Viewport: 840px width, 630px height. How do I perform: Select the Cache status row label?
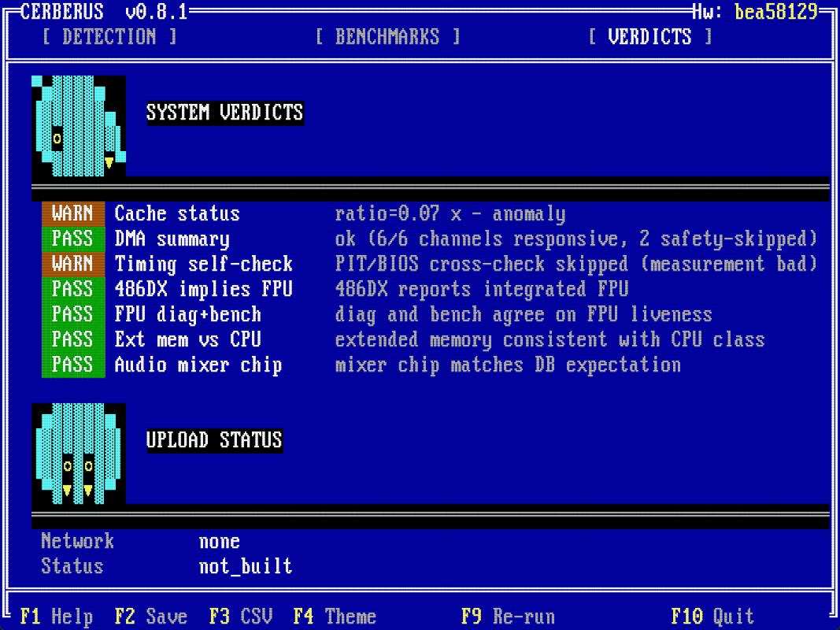point(177,213)
